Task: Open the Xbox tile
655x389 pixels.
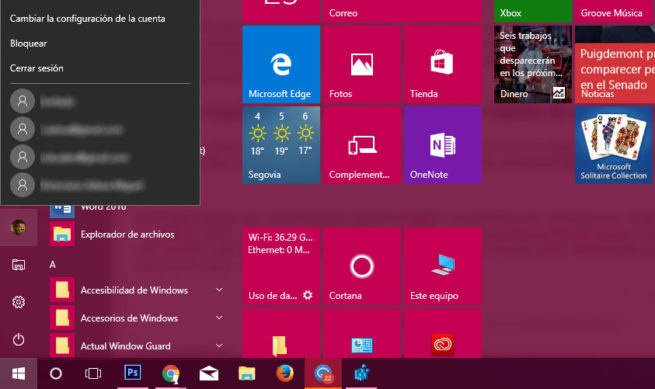Action: pyautogui.click(x=533, y=11)
